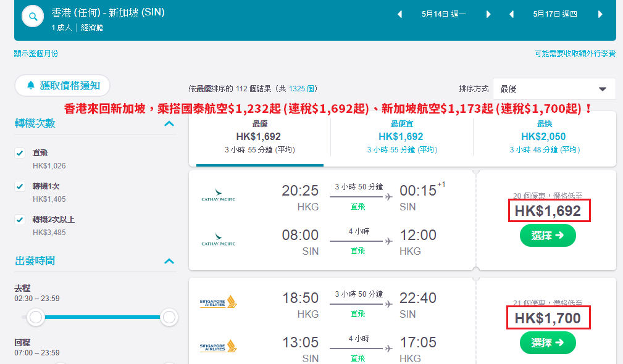Go to next return date after 5月17日
The width and height of the screenshot is (623, 364).
[x=600, y=14]
